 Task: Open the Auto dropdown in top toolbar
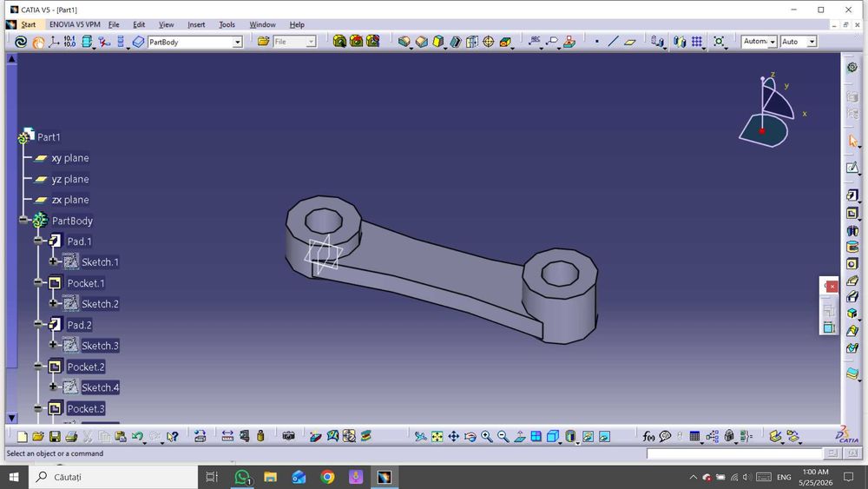point(812,42)
